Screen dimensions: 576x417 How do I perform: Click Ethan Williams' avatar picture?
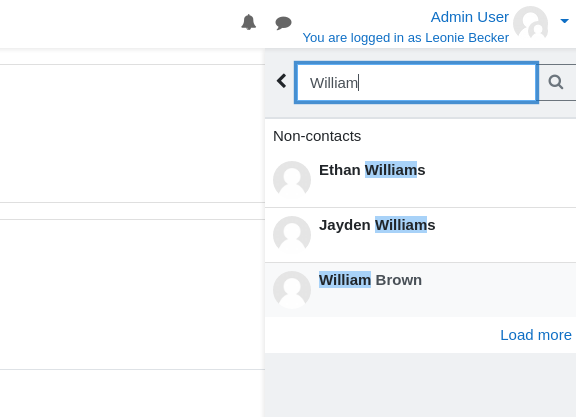tap(292, 180)
